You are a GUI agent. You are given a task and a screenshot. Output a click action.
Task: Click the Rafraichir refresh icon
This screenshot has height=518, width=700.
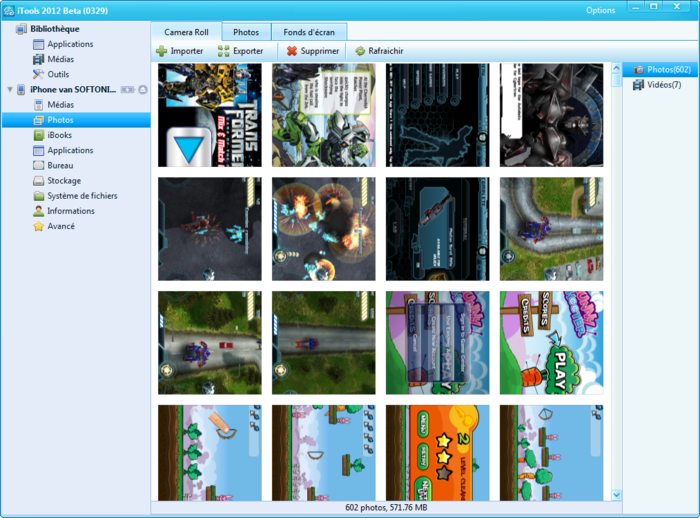(360, 51)
